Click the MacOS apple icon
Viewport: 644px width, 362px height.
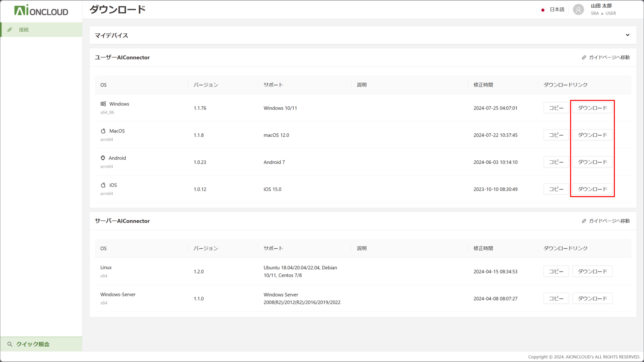(x=103, y=131)
